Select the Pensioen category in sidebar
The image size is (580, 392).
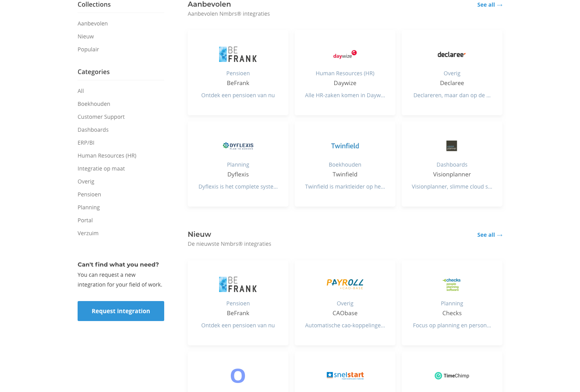pyautogui.click(x=89, y=194)
